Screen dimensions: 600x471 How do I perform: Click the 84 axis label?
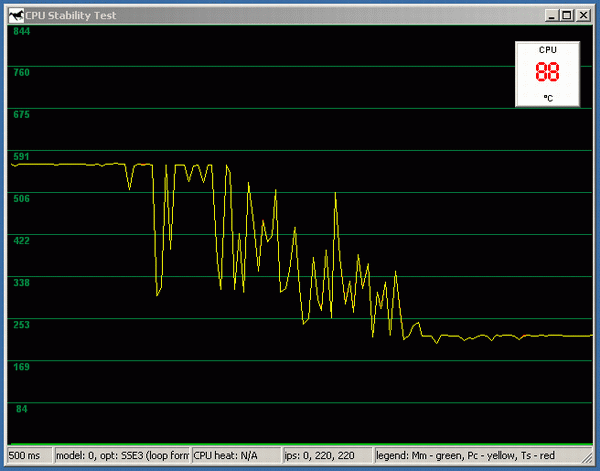22,409
